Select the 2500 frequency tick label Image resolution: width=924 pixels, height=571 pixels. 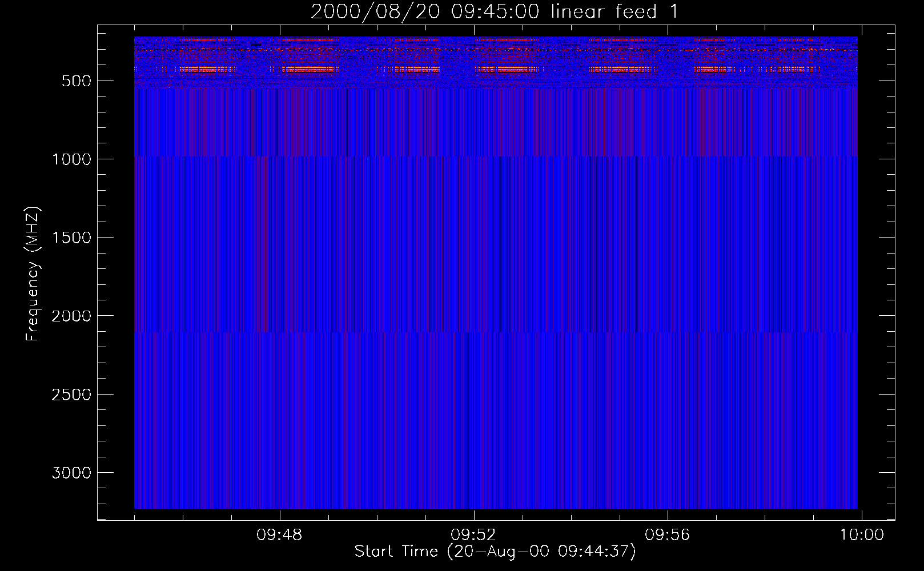71,395
